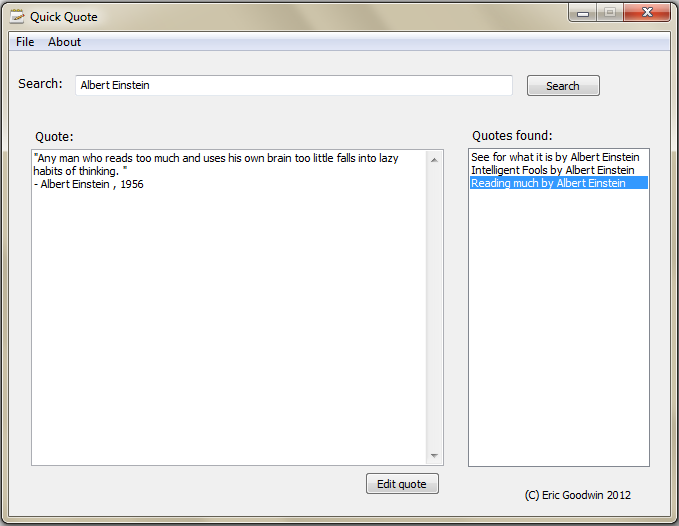Image resolution: width=679 pixels, height=526 pixels.
Task: Select "See for what it is by Albert Einstein"
Action: pos(559,157)
